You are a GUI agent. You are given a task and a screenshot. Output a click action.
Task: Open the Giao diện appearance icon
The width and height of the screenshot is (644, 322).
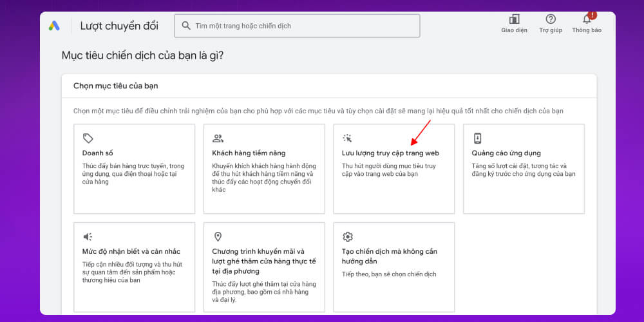point(514,19)
